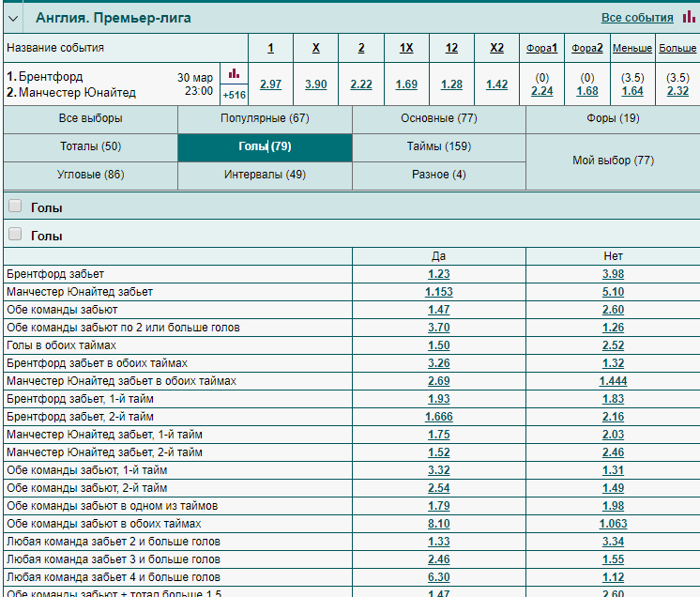Select the column header X2
The width and height of the screenshot is (700, 597).
click(497, 48)
